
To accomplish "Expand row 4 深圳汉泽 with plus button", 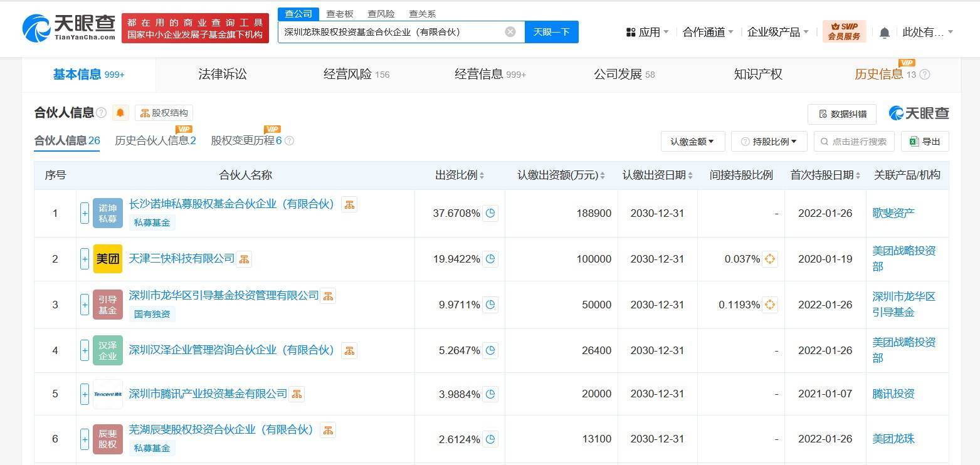I will pyautogui.click(x=85, y=350).
